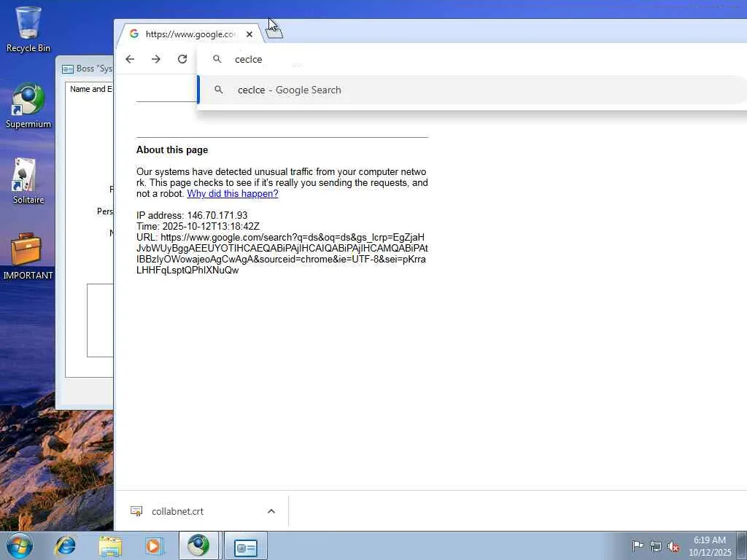Reload the page with refresh icon
Viewport: 747px width, 560px height.
(x=182, y=59)
